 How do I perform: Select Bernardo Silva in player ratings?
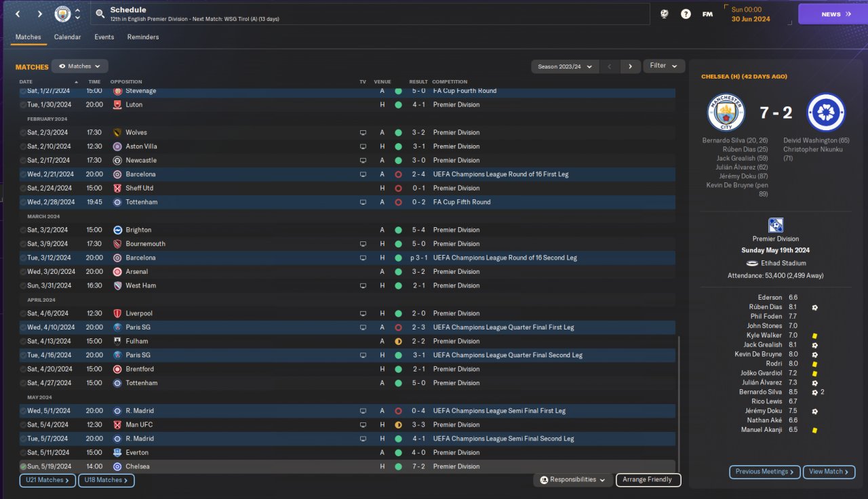[761, 392]
